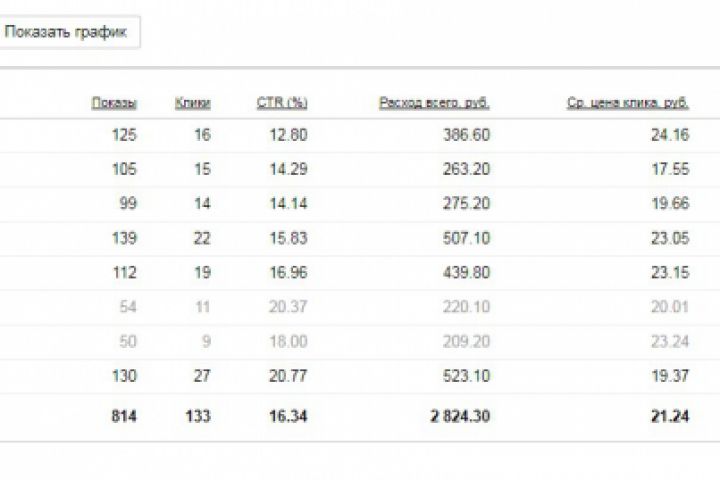
Task: Click the CTR (%) column header
Action: pyautogui.click(x=282, y=103)
